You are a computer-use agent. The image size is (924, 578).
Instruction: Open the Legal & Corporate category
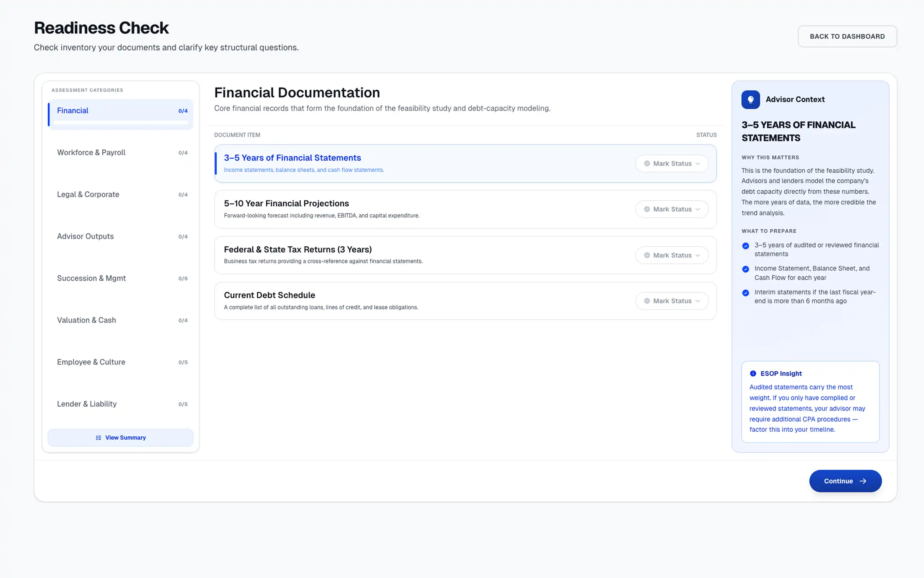tap(121, 195)
